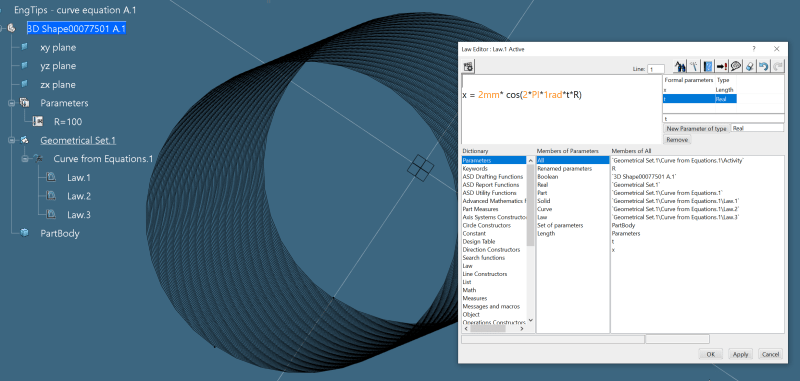This screenshot has height=381, width=800.
Task: Click the Dictionary horizontal scroll right arrow
Action: tap(521, 329)
